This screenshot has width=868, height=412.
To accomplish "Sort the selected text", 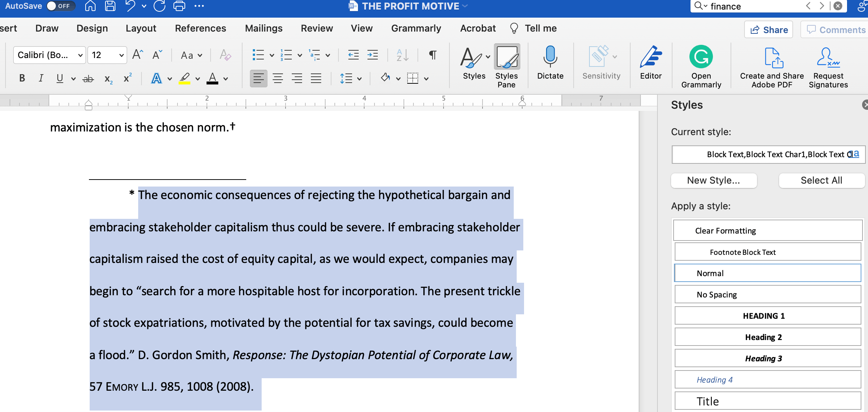I will (402, 55).
